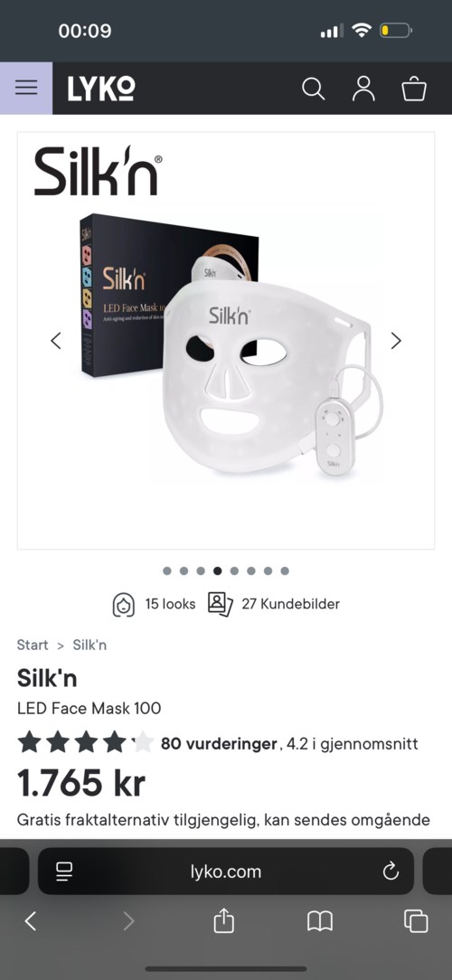The height and width of the screenshot is (980, 452).
Task: Tap the Safari share icon
Action: [224, 920]
